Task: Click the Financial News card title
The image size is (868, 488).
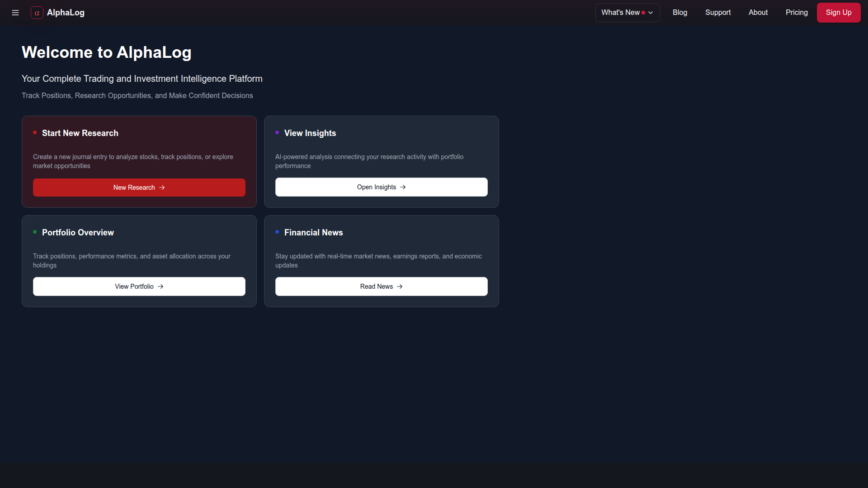Action: click(x=314, y=233)
